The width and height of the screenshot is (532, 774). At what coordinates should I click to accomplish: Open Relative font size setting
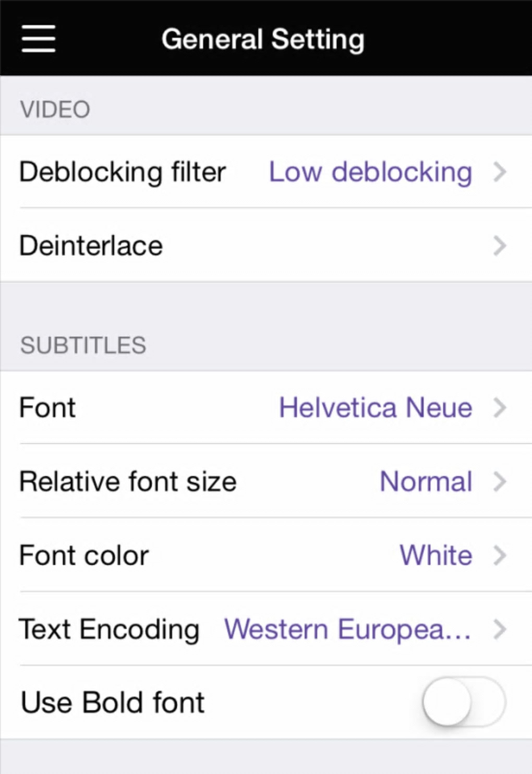coord(128,481)
